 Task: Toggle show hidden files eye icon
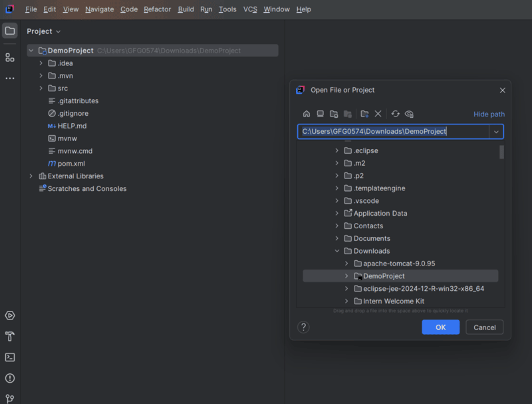pyautogui.click(x=409, y=114)
